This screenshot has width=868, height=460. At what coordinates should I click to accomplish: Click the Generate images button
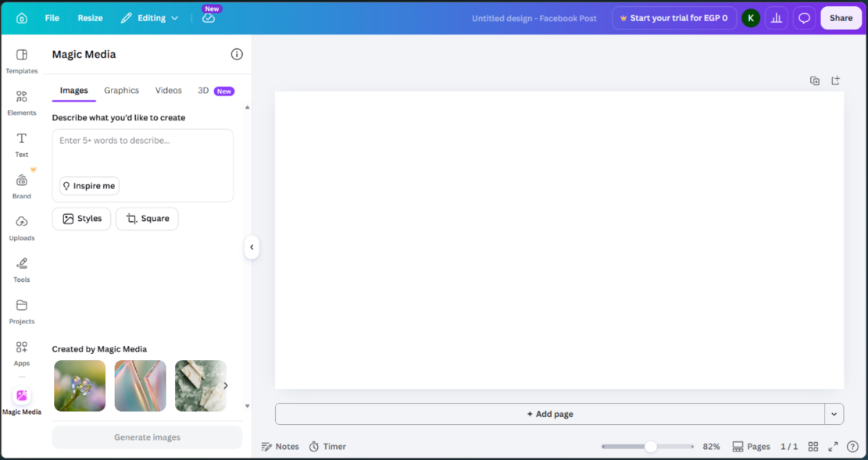[147, 437]
